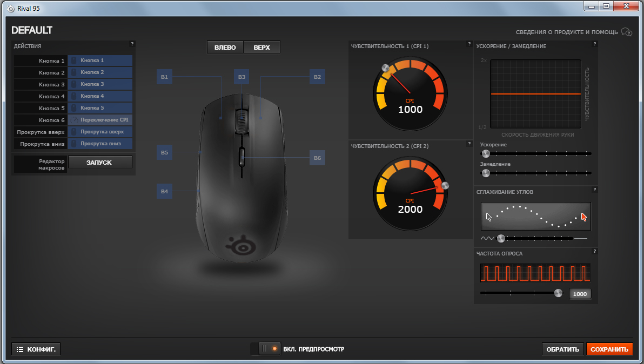This screenshot has width=644, height=364.
Task: Switch to the ВЕРХ mouse view
Action: pos(261,47)
